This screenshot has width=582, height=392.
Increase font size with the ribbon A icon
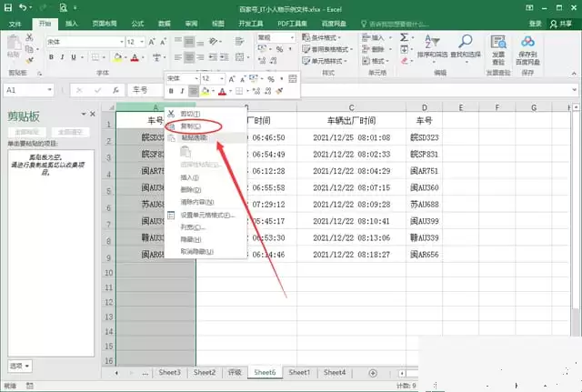pos(152,42)
